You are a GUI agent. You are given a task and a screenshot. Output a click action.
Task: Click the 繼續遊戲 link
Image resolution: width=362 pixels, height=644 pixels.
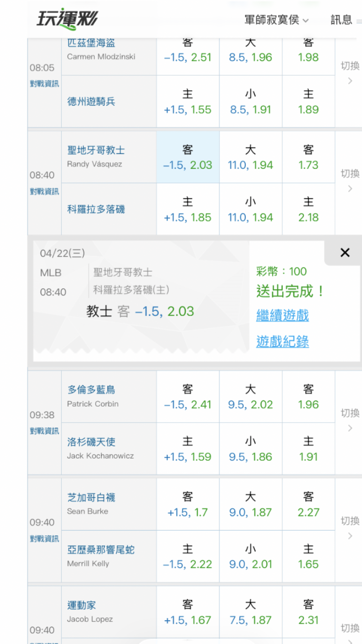pos(282,316)
